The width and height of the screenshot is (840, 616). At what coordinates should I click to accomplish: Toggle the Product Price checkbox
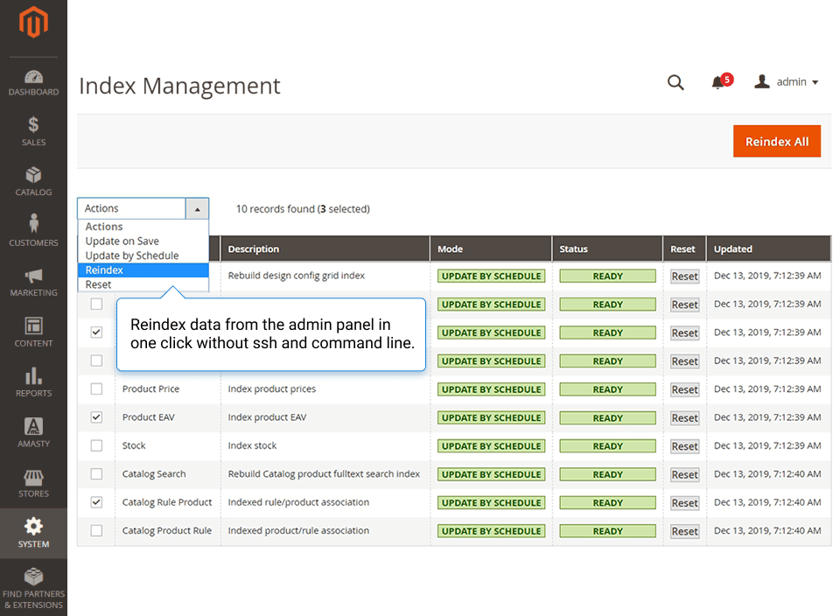(x=96, y=388)
